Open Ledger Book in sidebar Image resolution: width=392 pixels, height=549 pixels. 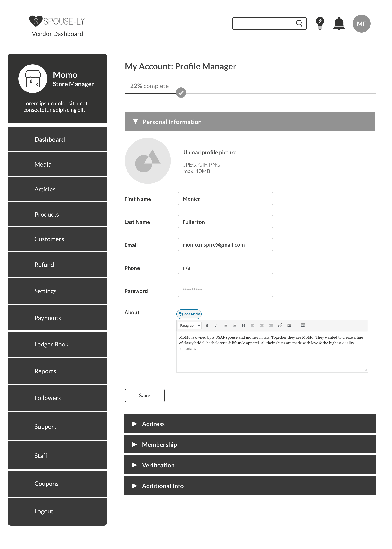(57, 344)
